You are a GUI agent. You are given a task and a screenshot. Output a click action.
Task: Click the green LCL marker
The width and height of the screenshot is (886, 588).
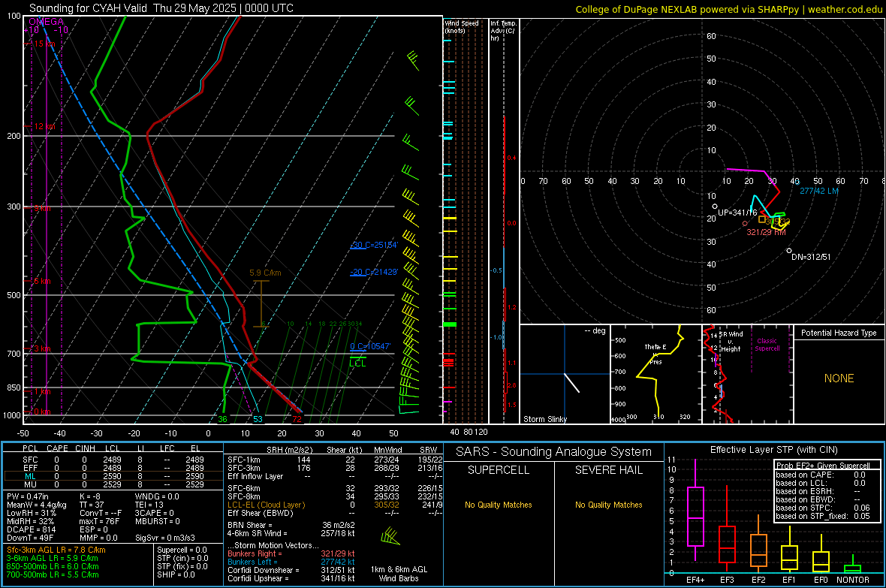(x=357, y=363)
